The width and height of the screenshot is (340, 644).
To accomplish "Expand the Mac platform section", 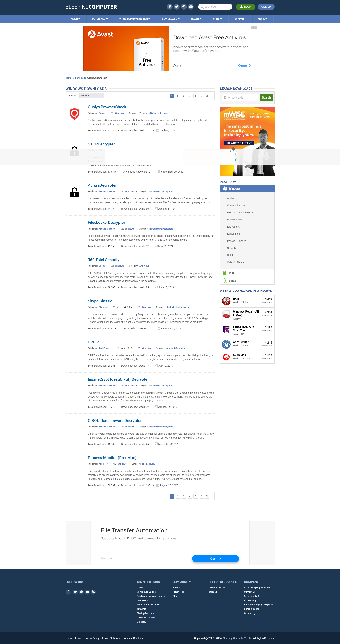I will (x=247, y=273).
